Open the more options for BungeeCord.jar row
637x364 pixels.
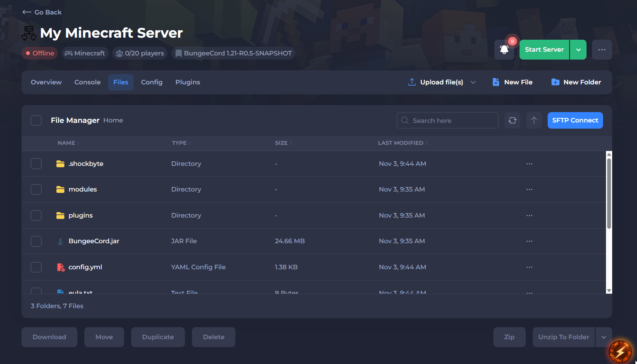pyautogui.click(x=529, y=241)
